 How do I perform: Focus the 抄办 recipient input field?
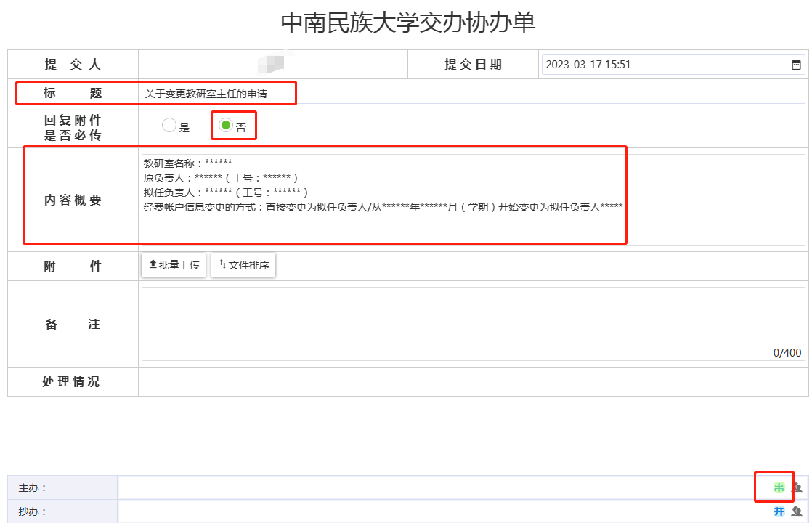tap(436, 511)
